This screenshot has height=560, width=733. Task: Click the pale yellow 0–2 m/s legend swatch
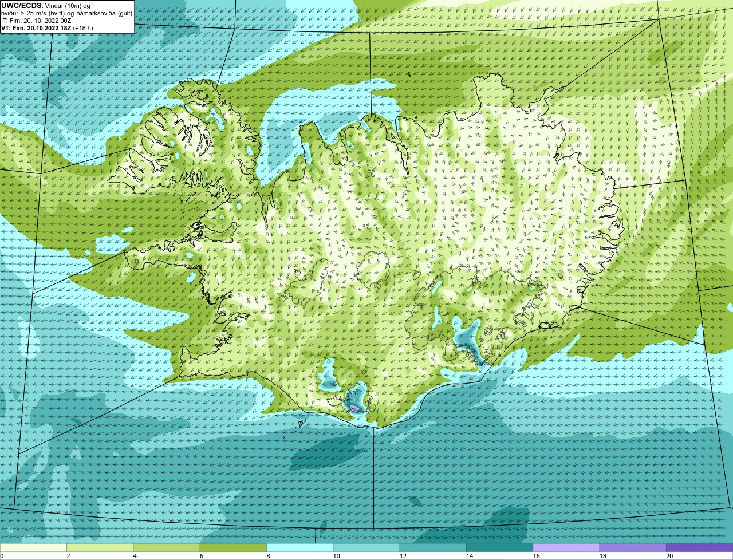(33, 548)
